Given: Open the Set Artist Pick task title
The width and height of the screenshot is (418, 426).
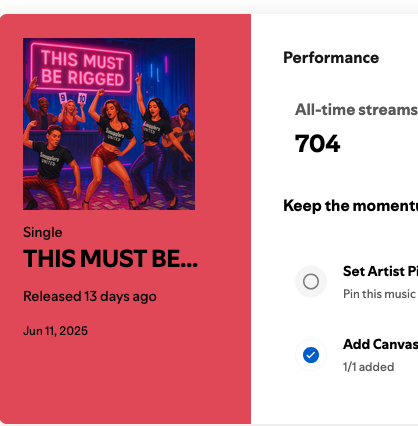Looking at the screenshot, I should (x=380, y=271).
